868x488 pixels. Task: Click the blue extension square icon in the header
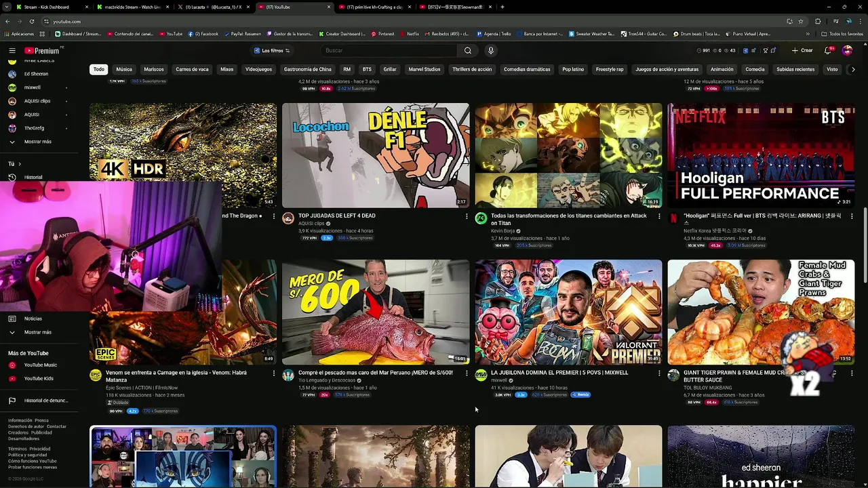746,50
